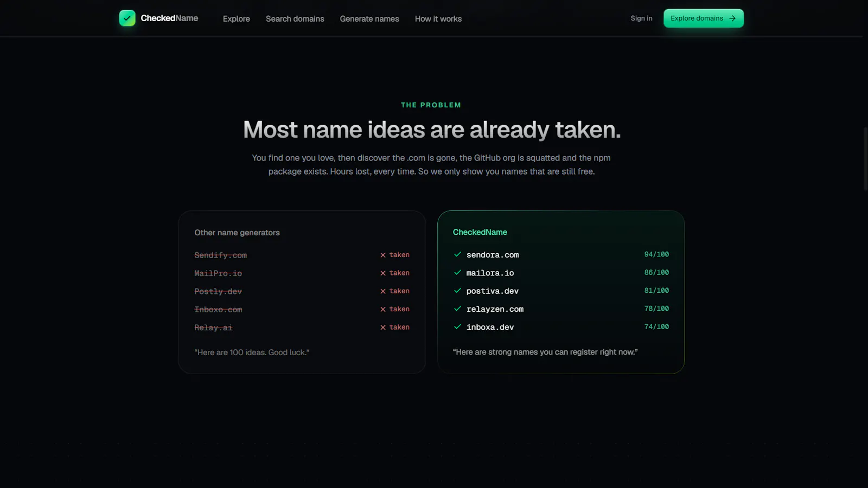Click the 81/100 score value
Screen dimensions: 868x488
[x=656, y=291]
